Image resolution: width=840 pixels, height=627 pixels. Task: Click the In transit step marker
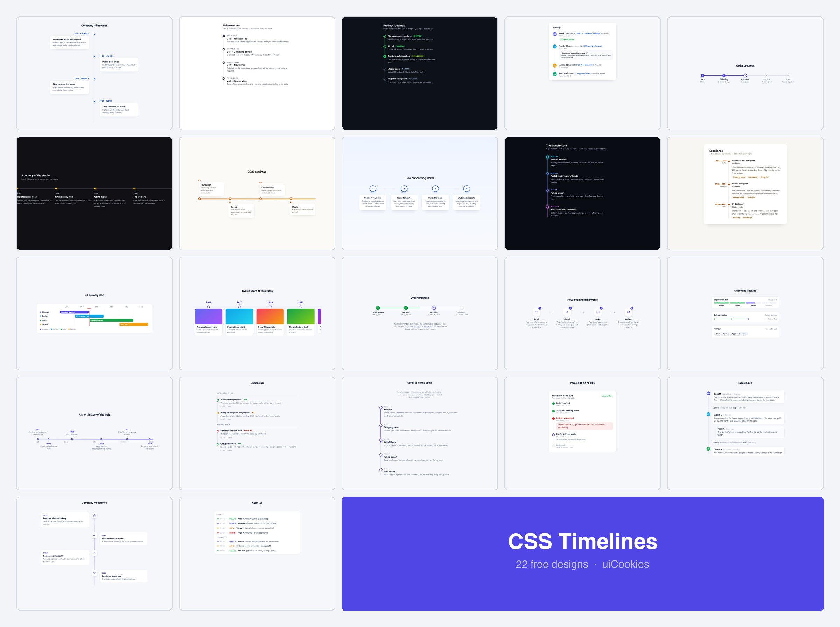pyautogui.click(x=434, y=308)
